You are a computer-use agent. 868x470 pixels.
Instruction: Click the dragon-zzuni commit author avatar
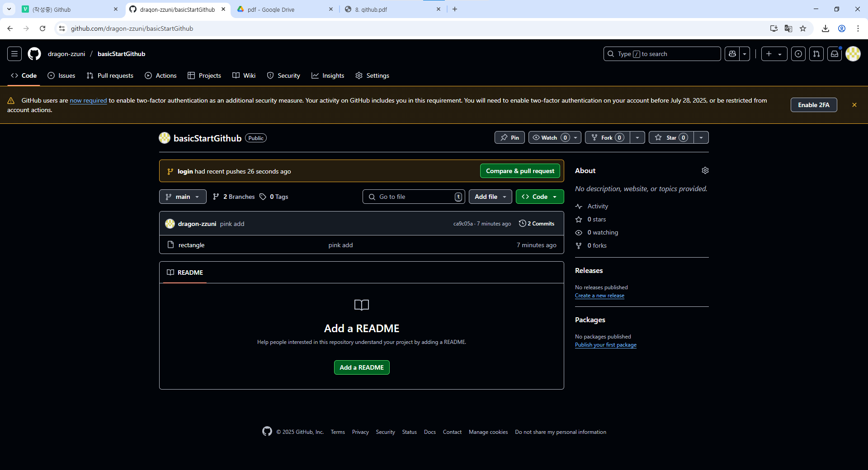click(x=170, y=224)
